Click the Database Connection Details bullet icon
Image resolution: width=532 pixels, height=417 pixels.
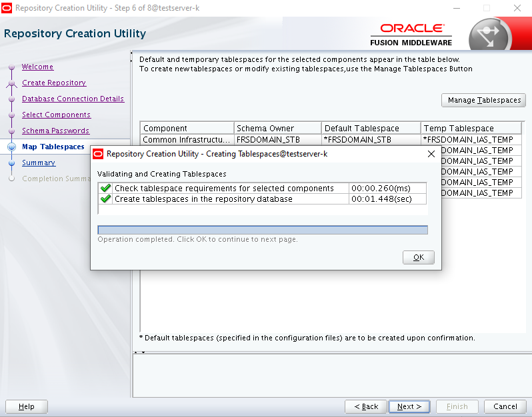coord(11,99)
